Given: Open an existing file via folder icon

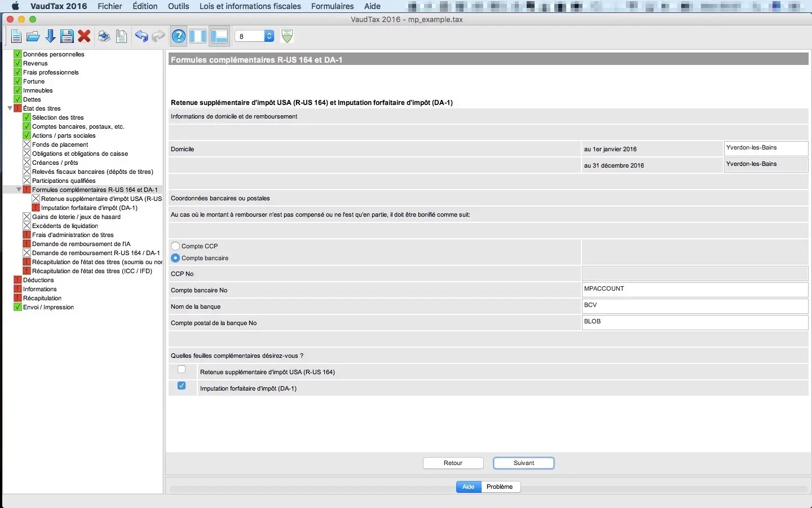Looking at the screenshot, I should (33, 37).
